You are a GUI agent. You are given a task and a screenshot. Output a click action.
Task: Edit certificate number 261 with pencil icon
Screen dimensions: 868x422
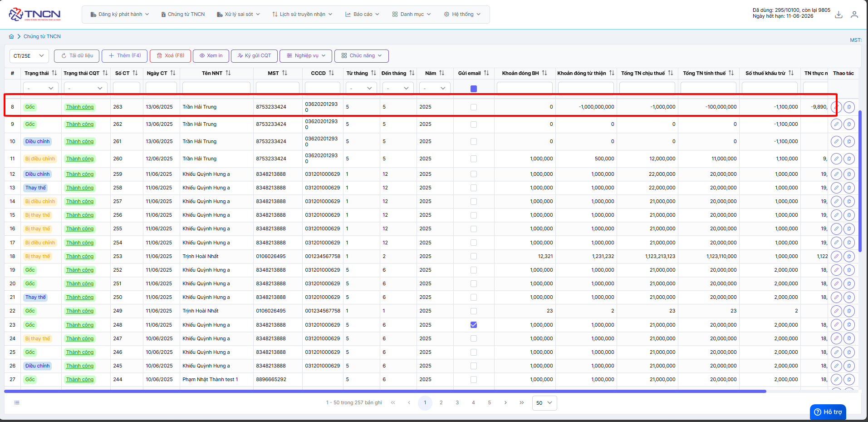[x=836, y=142]
